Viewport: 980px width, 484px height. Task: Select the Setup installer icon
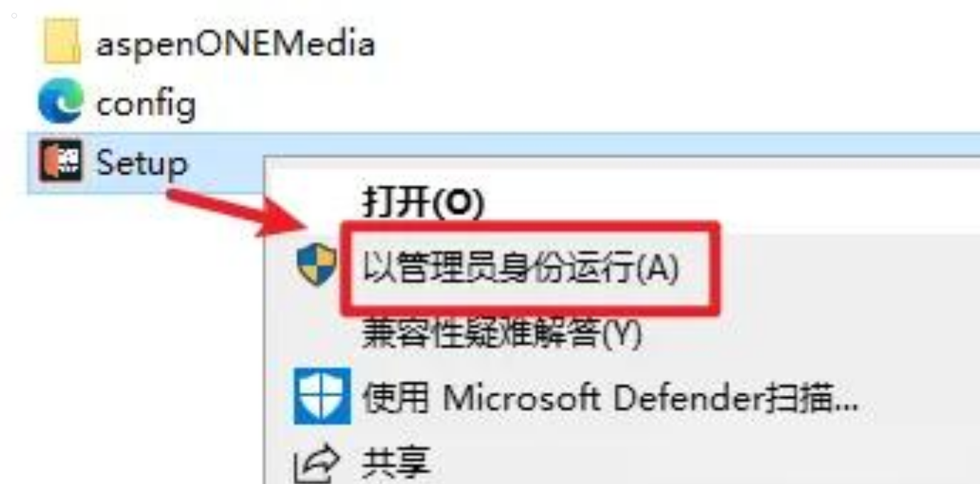click(60, 161)
